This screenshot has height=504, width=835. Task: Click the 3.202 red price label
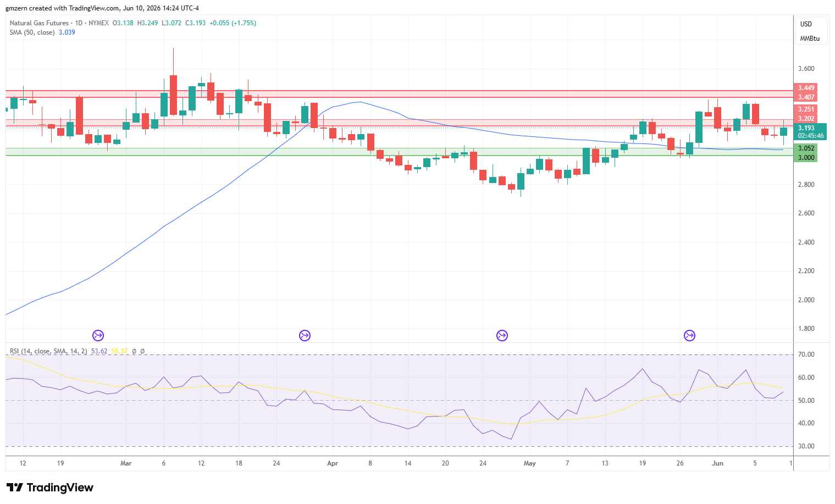coord(806,119)
